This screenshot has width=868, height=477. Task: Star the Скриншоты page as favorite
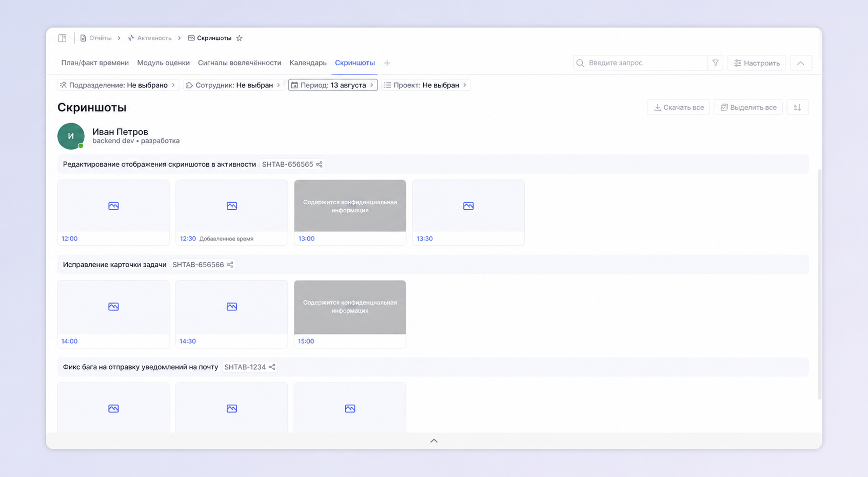239,38
